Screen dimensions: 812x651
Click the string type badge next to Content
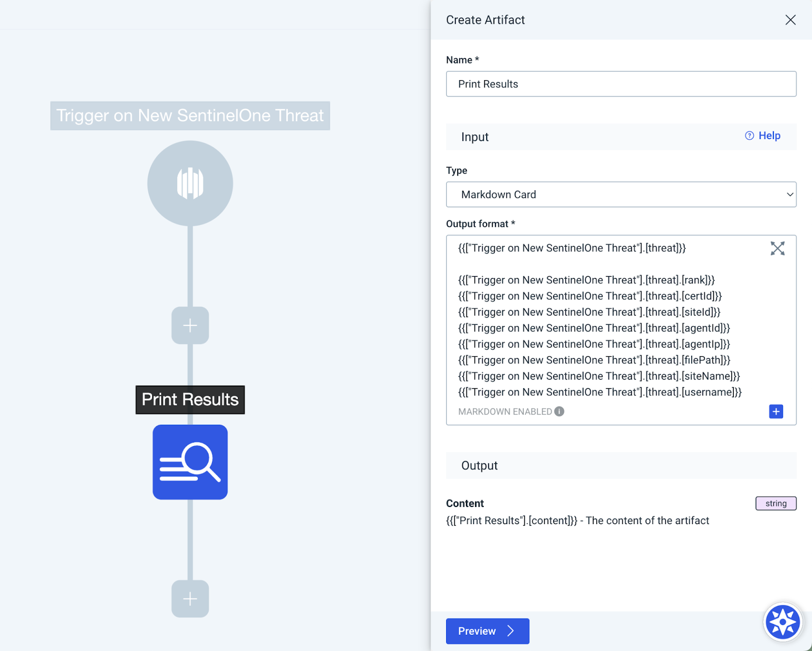[x=775, y=503]
